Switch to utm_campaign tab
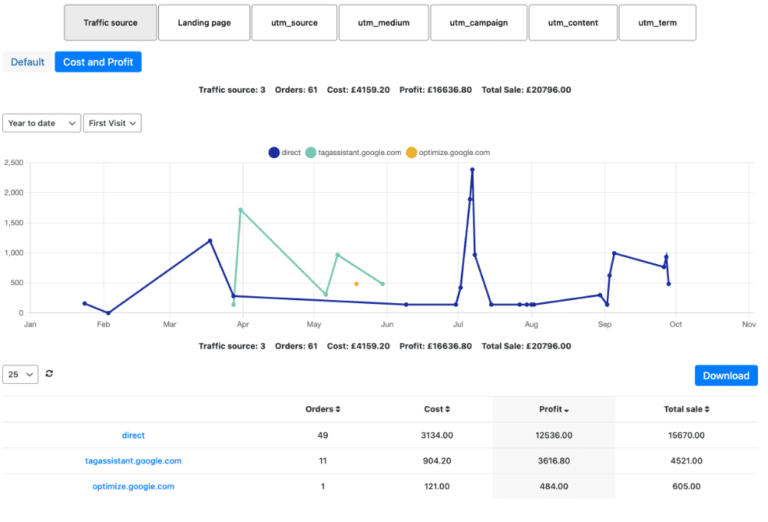The width and height of the screenshot is (768, 522). pos(479,23)
